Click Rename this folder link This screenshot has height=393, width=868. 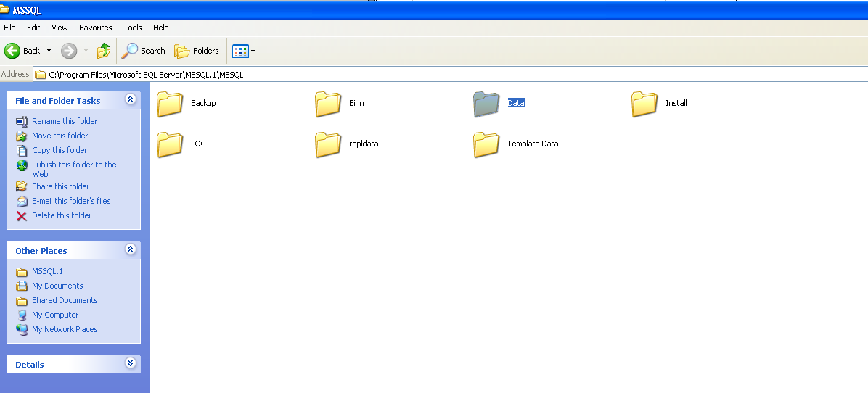(x=65, y=121)
